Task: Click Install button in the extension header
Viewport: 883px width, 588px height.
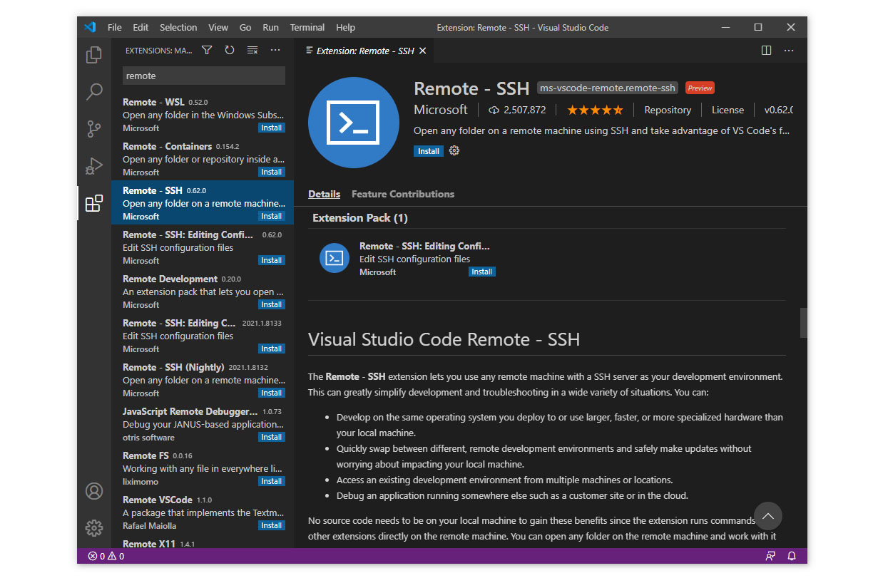Action: (x=429, y=151)
